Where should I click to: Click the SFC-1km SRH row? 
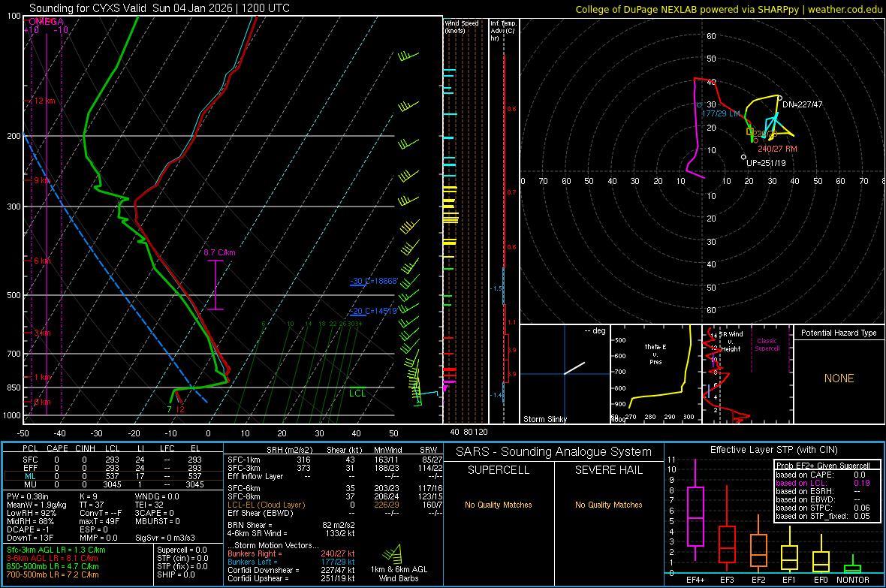[x=335, y=460]
